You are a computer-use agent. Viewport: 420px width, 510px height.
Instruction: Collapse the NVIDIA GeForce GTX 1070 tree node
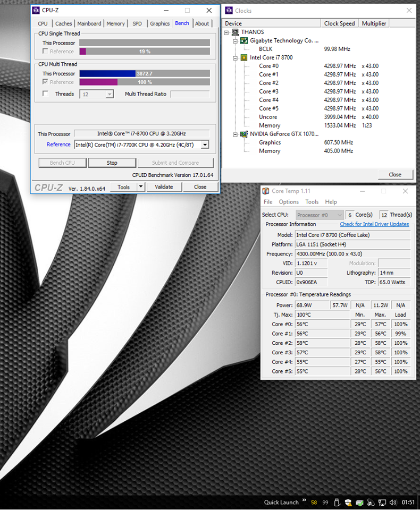(x=235, y=134)
